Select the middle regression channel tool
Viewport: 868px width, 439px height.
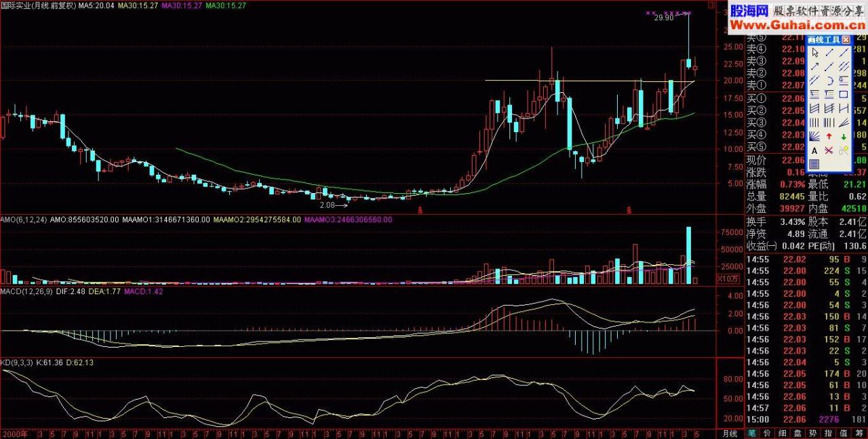(829, 108)
